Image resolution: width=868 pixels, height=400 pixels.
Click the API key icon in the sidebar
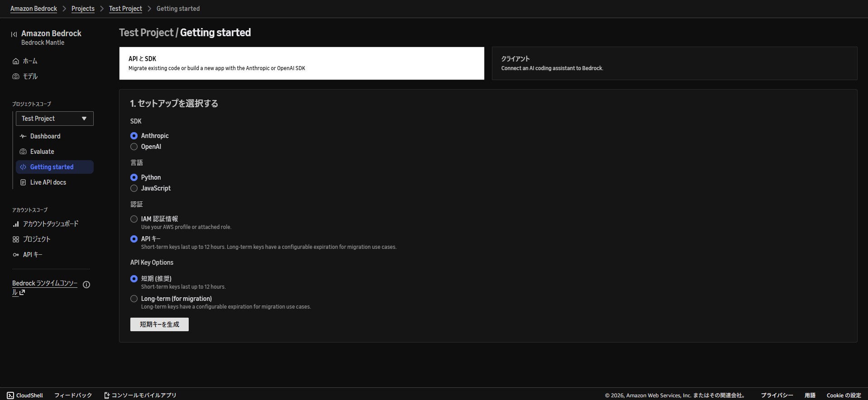pos(16,255)
